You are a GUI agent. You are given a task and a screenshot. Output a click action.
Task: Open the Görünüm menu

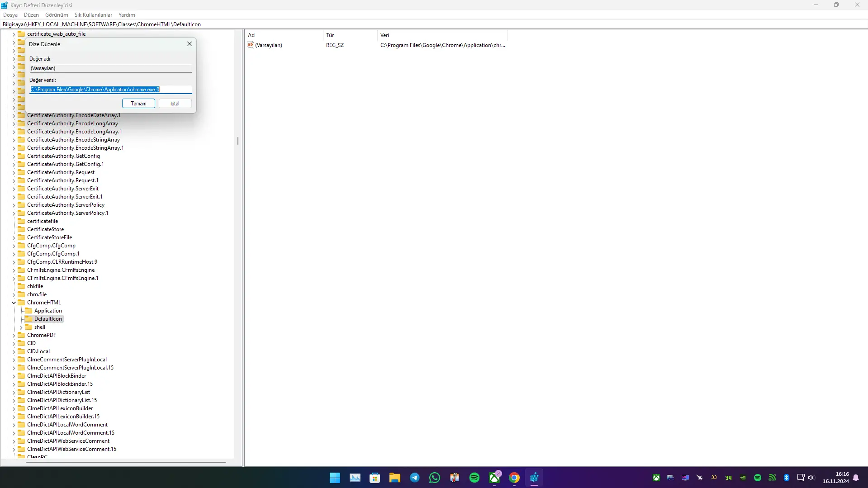click(x=57, y=15)
